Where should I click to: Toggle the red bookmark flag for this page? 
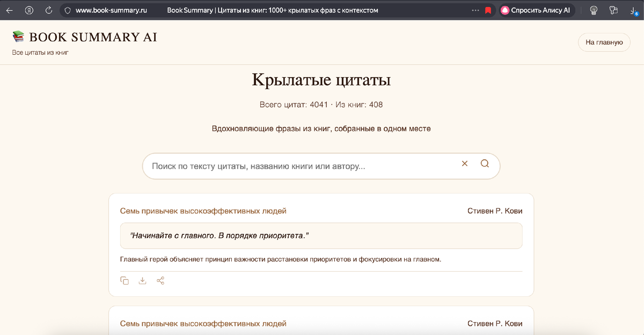(488, 10)
